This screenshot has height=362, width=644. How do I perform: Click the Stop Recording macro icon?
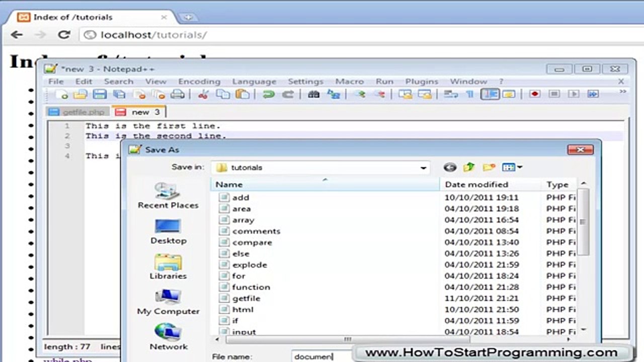pyautogui.click(x=554, y=94)
